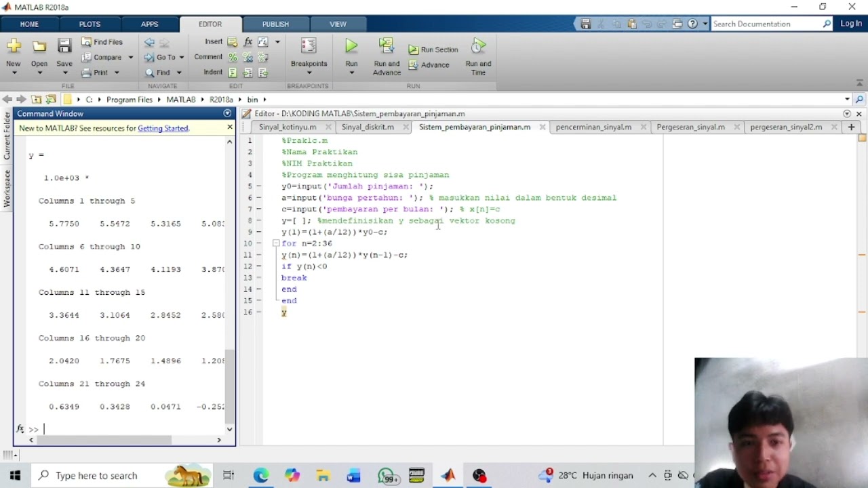This screenshot has height=488, width=868.
Task: Open the Help question mark icon
Action: point(692,24)
